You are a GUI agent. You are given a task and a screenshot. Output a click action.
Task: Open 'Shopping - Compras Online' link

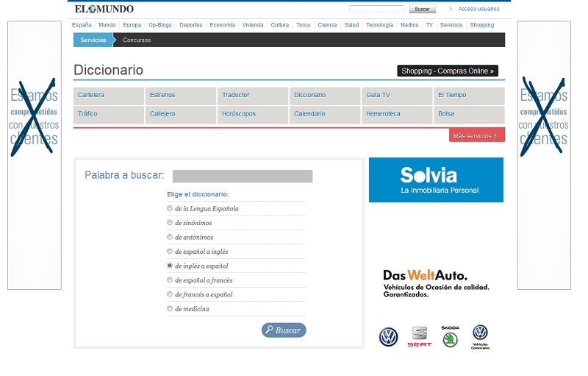(x=448, y=71)
